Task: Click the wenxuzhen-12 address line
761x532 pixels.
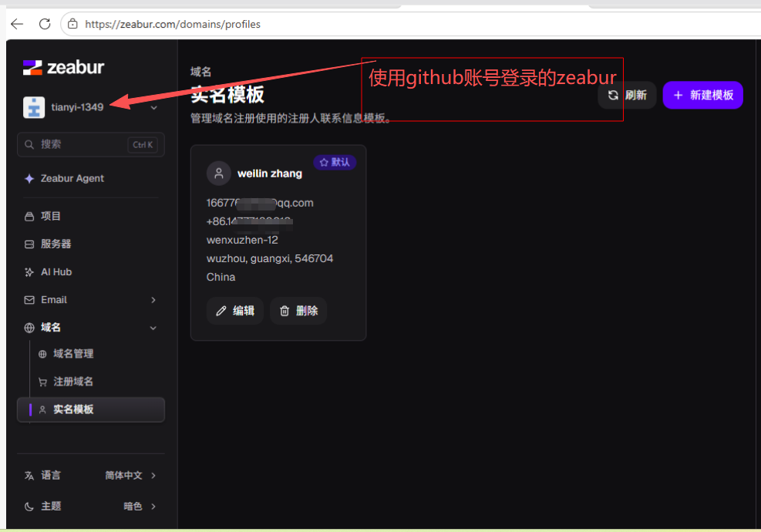Action: click(x=242, y=241)
